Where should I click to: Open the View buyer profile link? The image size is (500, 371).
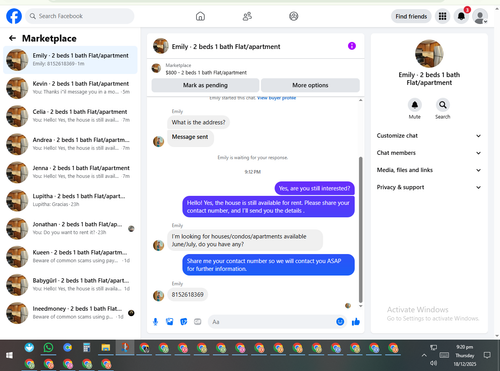point(277,98)
